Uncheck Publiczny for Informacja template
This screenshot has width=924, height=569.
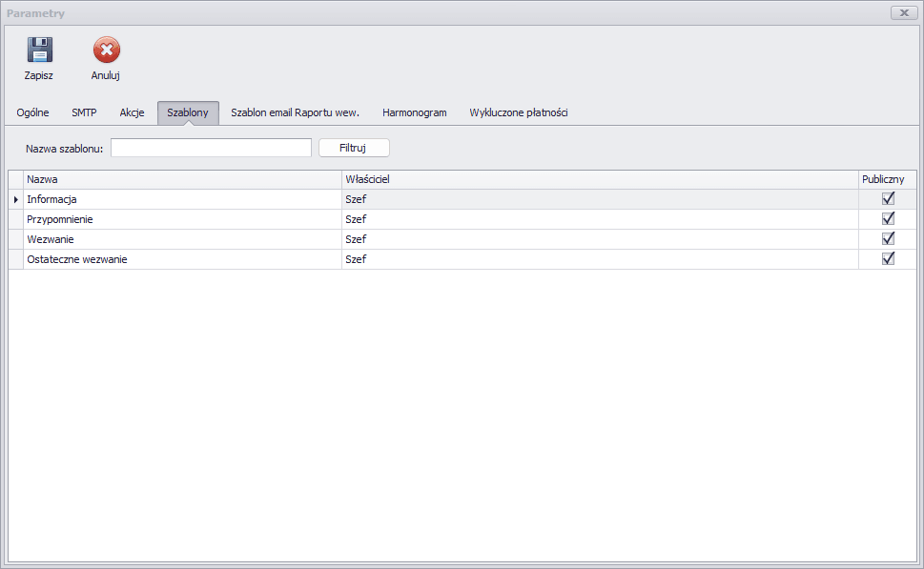[888, 198]
